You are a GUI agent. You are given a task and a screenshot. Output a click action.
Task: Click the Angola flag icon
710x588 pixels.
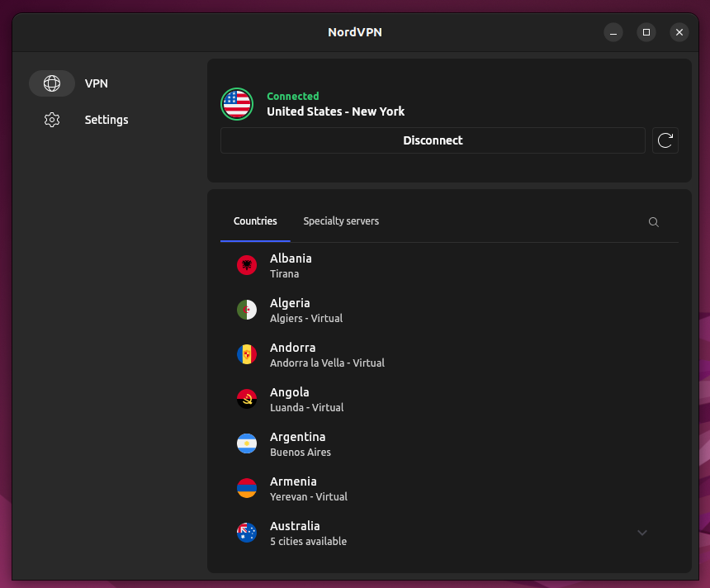247,400
